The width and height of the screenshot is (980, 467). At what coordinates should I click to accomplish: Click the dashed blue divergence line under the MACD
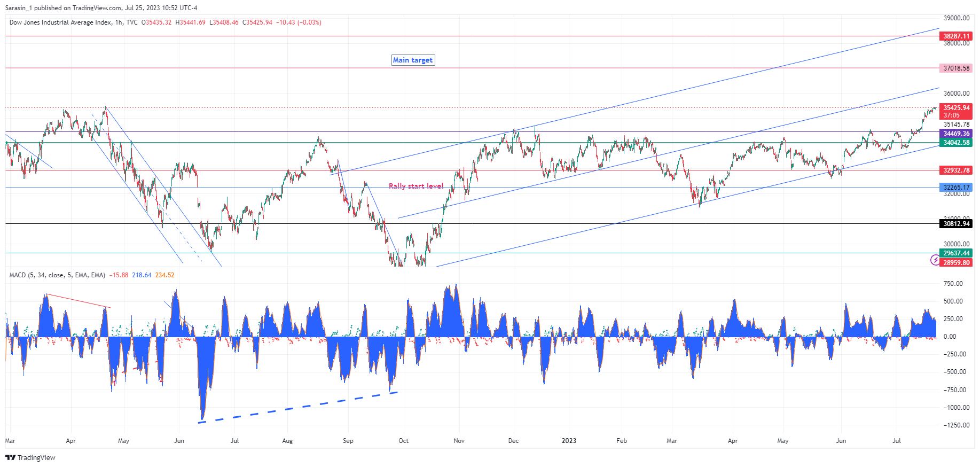297,408
